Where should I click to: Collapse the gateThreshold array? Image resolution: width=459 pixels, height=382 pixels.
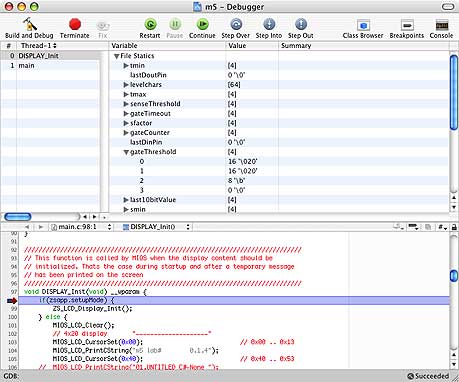[126, 152]
